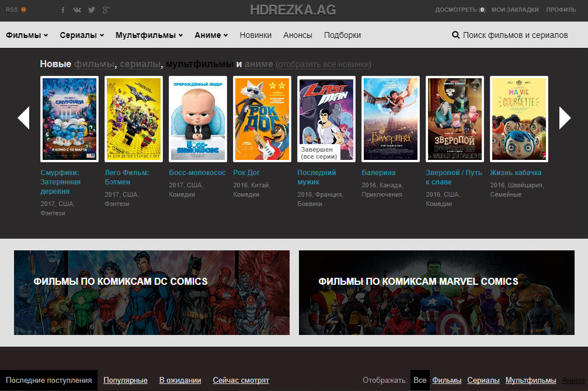Open the Смурфики poster thumbnail

69,119
